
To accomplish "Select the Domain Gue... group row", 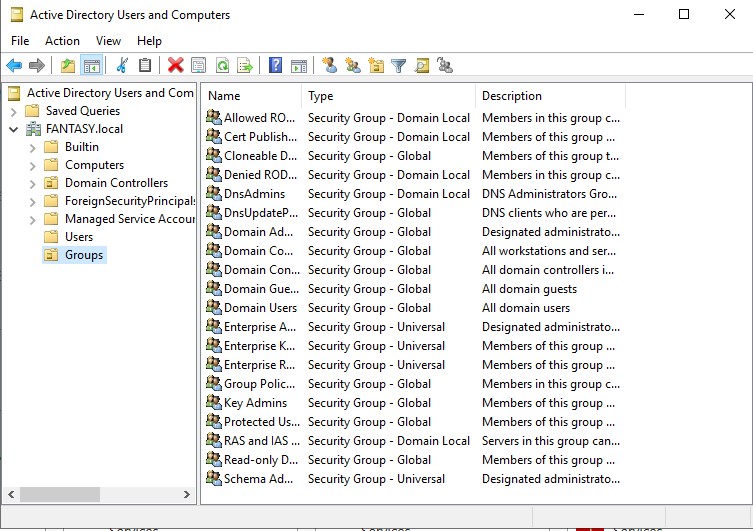I will click(413, 289).
